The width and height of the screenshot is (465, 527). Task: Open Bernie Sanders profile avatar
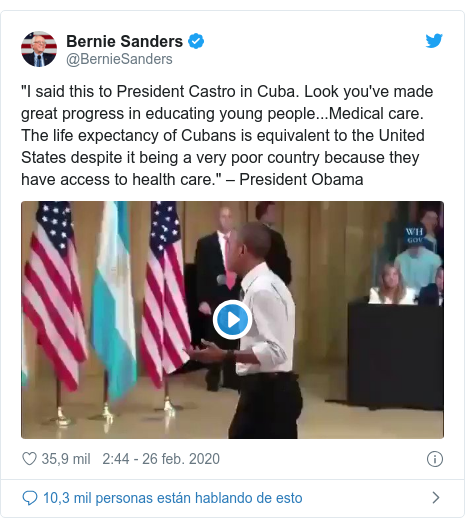point(39,49)
